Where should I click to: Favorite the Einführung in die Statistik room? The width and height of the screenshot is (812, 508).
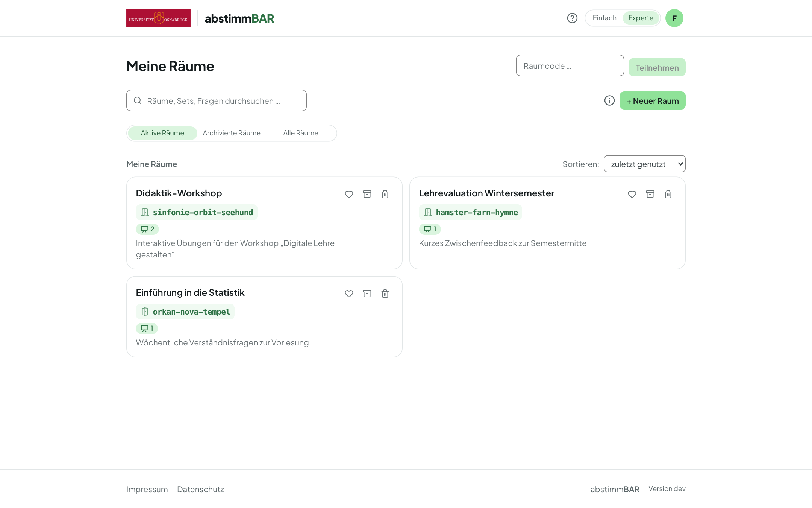click(x=349, y=294)
